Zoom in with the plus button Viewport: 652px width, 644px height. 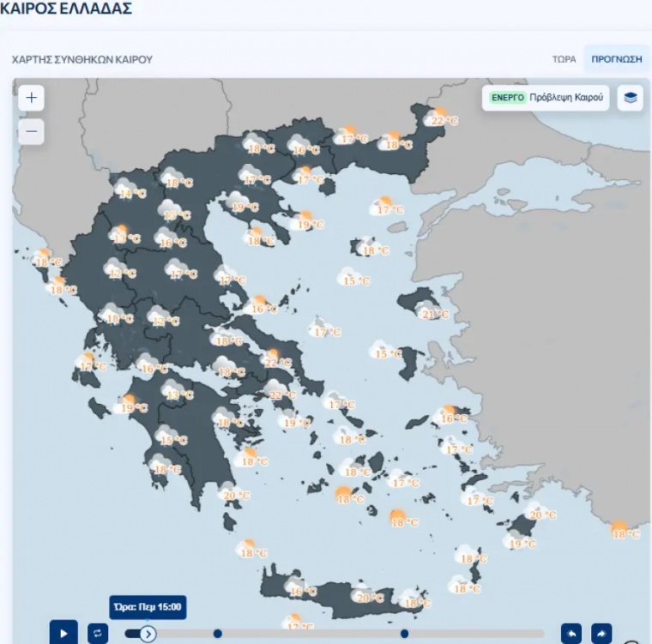coord(32,98)
